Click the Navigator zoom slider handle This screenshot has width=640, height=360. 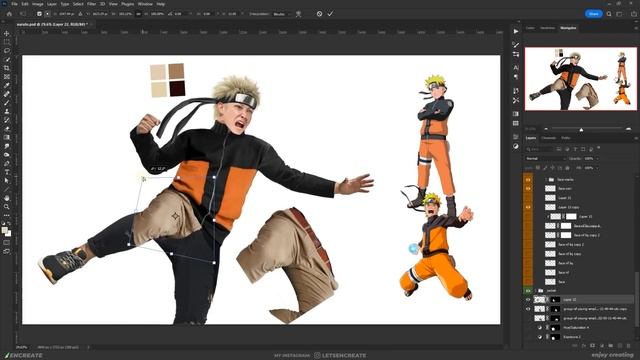[x=581, y=129]
